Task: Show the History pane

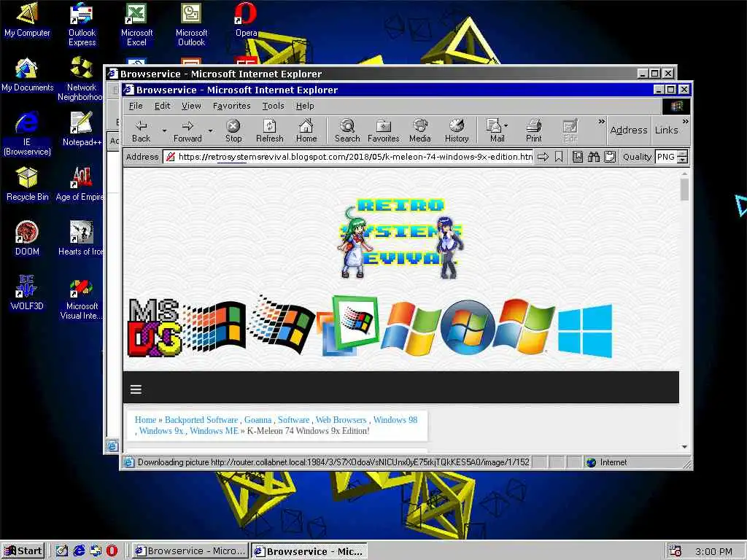Action: (x=457, y=131)
